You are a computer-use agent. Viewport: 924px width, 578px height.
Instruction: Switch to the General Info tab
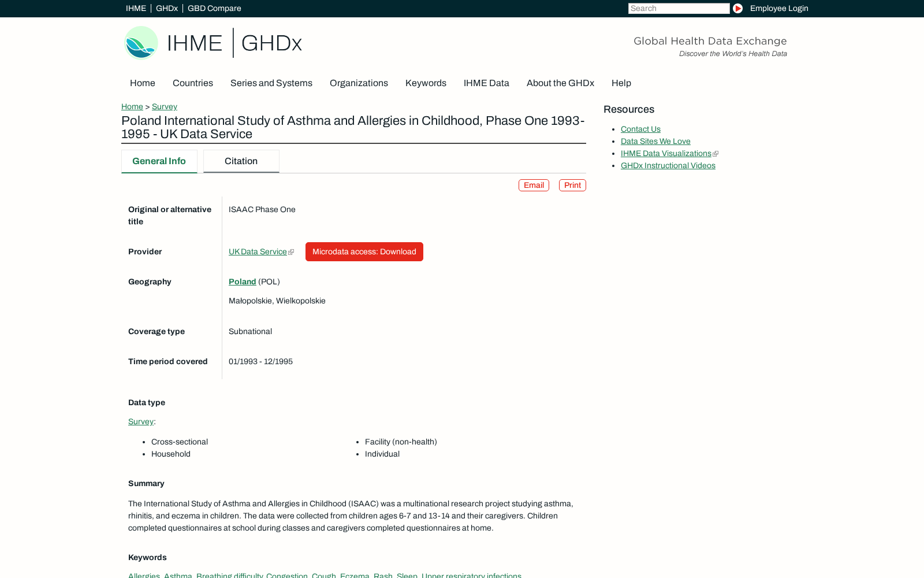coord(159,161)
